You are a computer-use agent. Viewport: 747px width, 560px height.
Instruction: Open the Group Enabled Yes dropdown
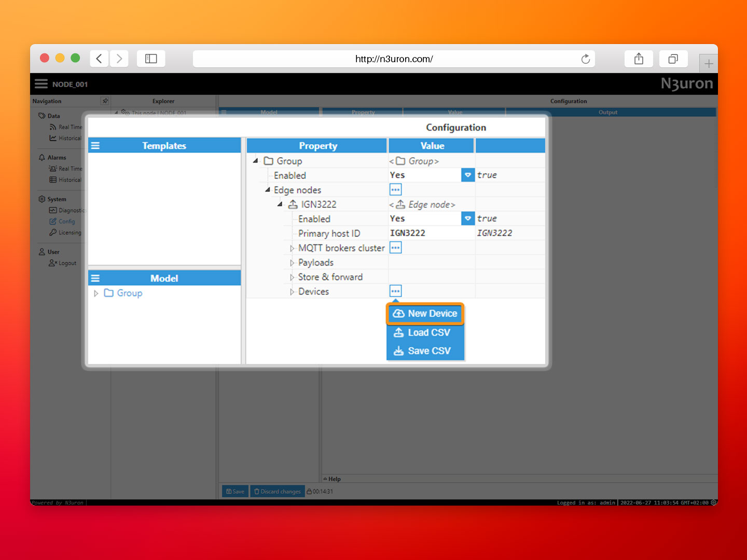click(x=467, y=175)
